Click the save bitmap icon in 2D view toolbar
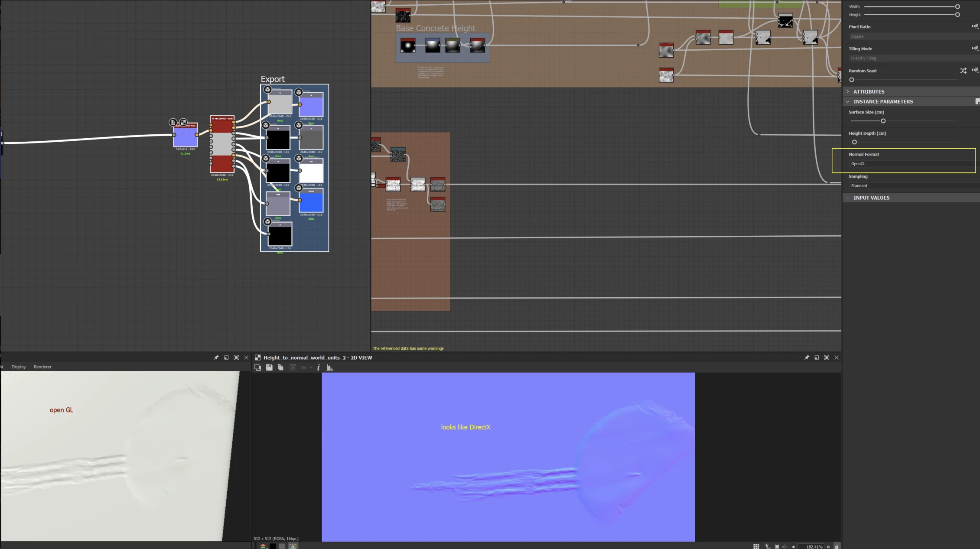 [x=269, y=367]
